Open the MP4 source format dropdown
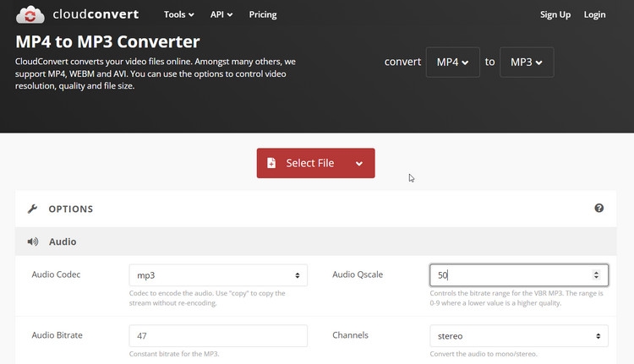This screenshot has height=364, width=634. [x=453, y=62]
